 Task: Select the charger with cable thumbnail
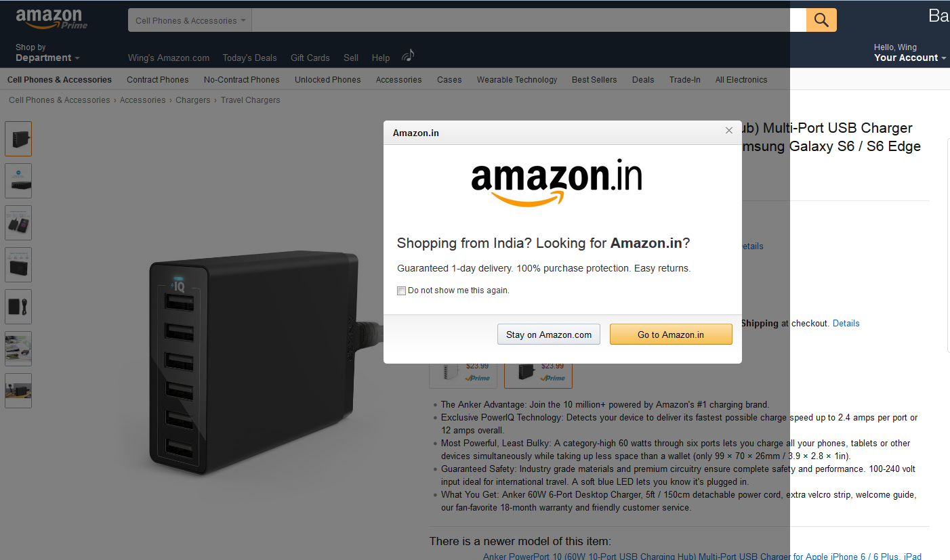(18, 307)
